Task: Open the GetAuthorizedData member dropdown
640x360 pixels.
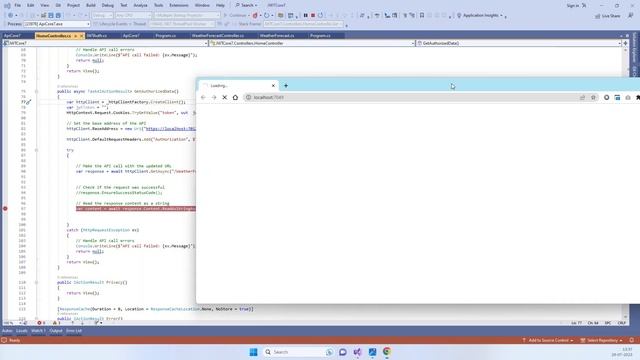Action: click(518, 43)
